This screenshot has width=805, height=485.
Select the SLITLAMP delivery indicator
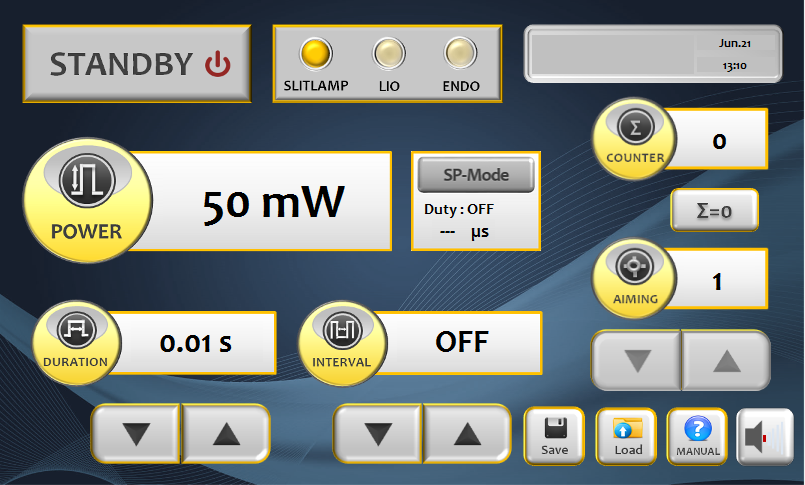click(x=316, y=53)
